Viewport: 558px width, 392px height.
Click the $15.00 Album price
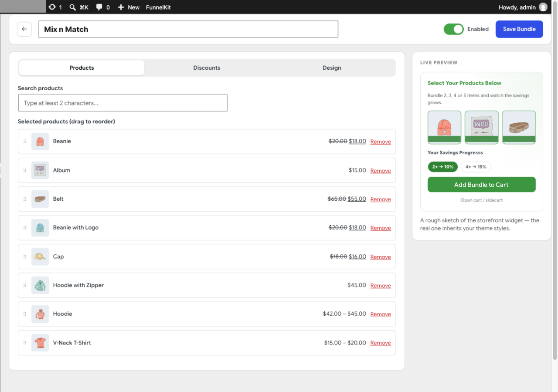357,170
